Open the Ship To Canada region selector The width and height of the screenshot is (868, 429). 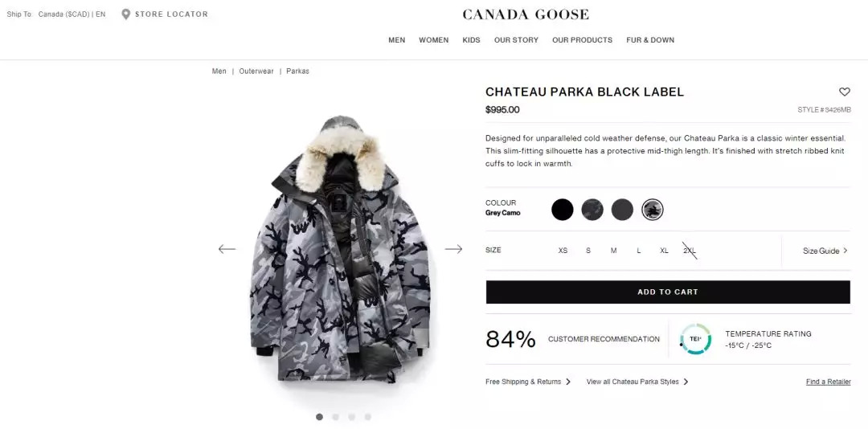click(x=56, y=14)
